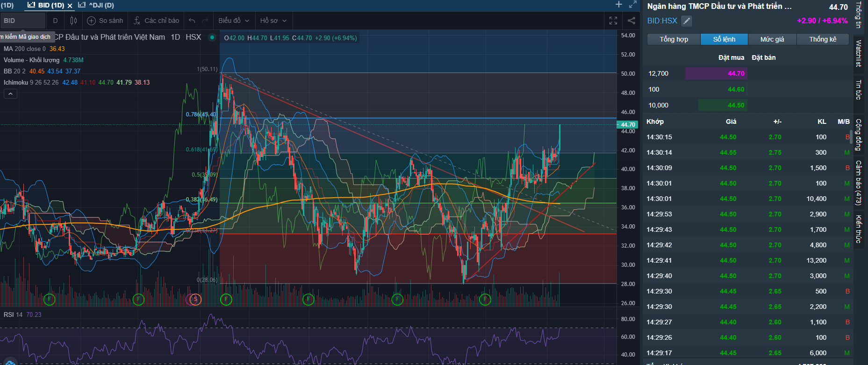Screen dimensions: 868x365
Task: Open the candlestick chart style selector
Action: point(73,21)
